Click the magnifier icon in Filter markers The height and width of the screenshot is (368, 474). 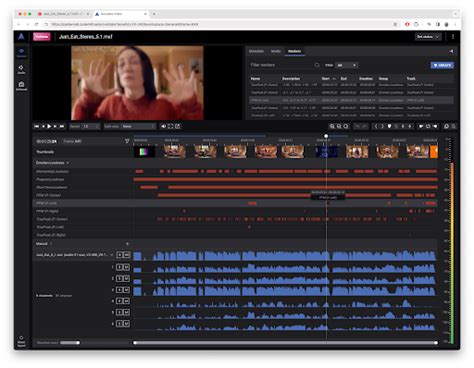point(317,65)
